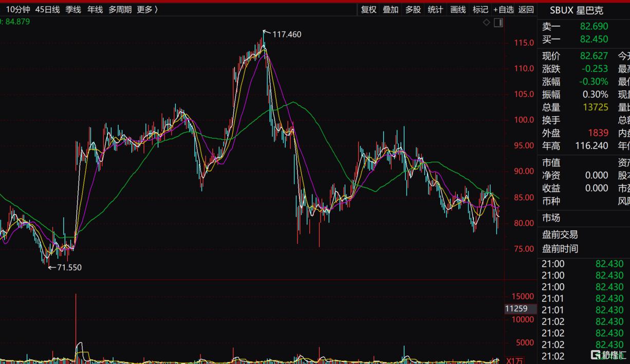Click the 标记 mark button
This screenshot has height=364, width=630.
[x=480, y=9]
